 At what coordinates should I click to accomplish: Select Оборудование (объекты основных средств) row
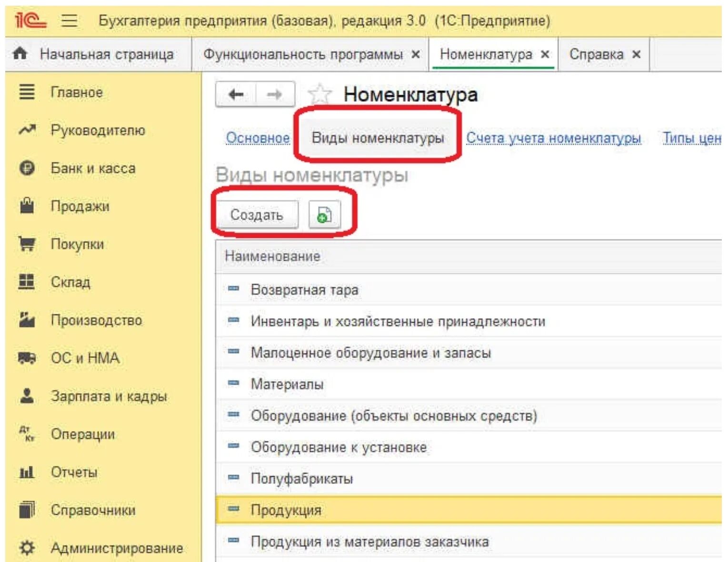(x=469, y=415)
